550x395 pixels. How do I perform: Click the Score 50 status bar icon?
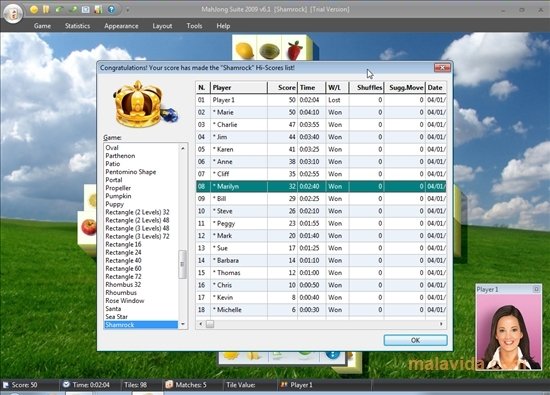coord(6,385)
